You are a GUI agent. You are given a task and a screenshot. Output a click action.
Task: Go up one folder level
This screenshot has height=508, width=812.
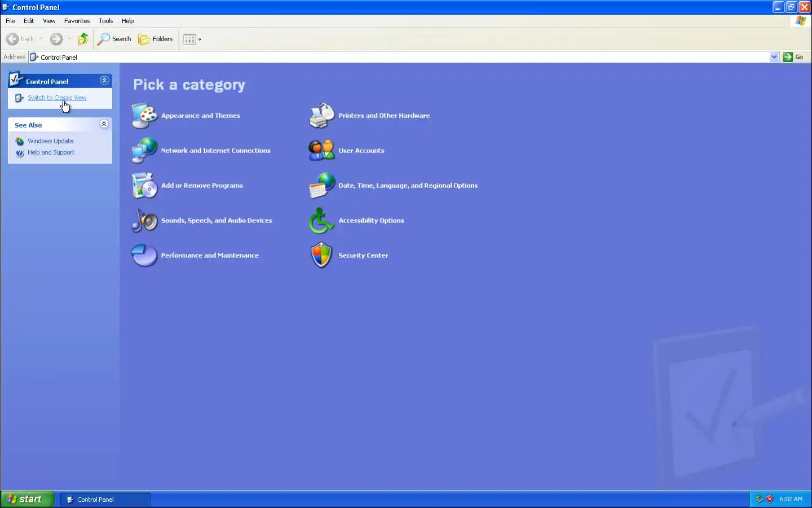[83, 39]
